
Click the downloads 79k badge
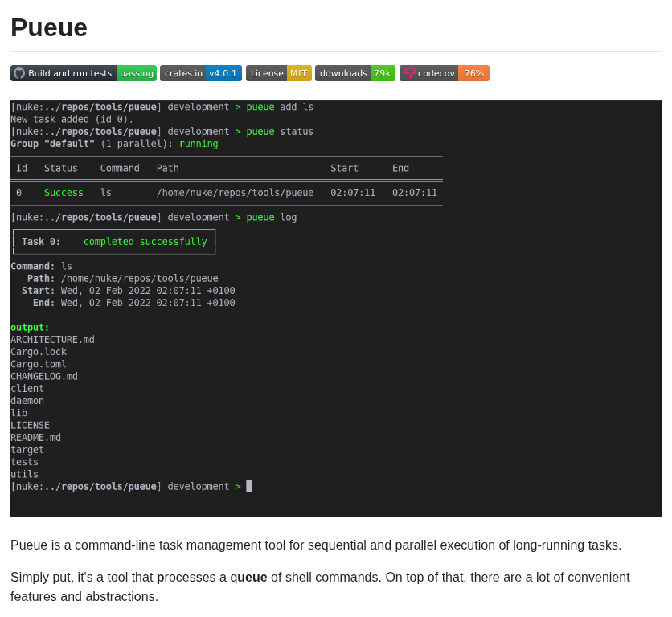(x=355, y=73)
